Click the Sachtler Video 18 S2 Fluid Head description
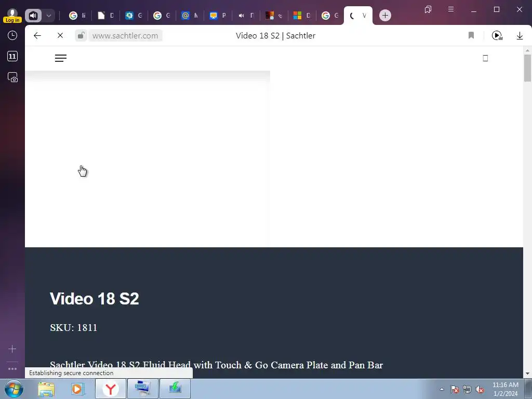The width and height of the screenshot is (532, 399). tap(216, 365)
